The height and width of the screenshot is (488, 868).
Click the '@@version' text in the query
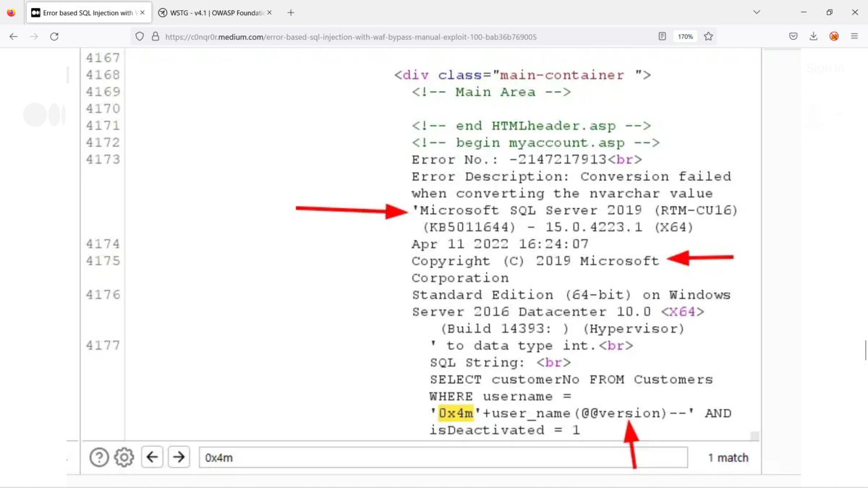(621, 414)
